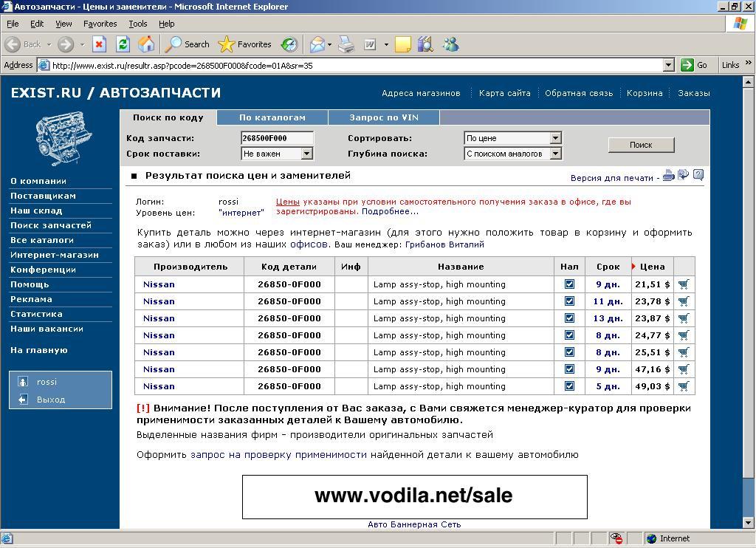Viewport: 756px width, 548px height.
Task: Open the Глубина поиска dropdown
Action: [x=513, y=154]
